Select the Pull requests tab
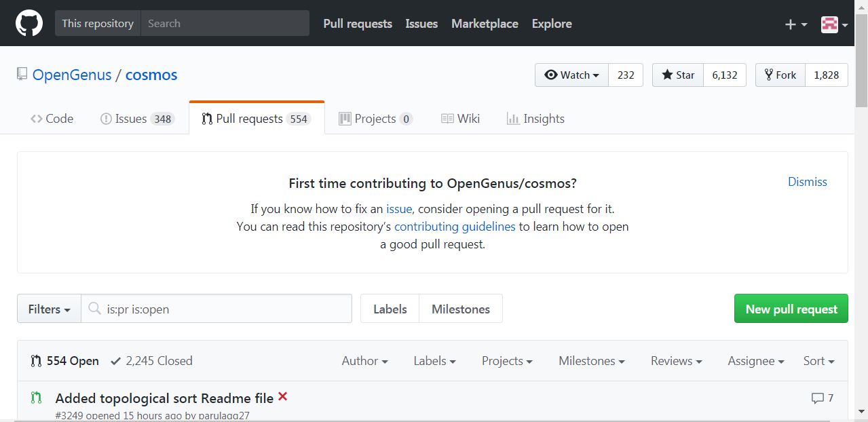The width and height of the screenshot is (868, 422). tap(257, 118)
